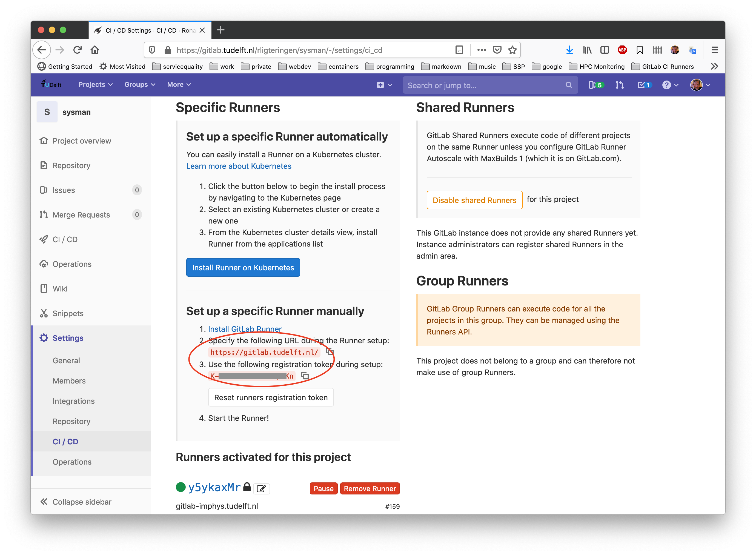
Task: Show downloads with the blue arrow icon
Action: (569, 50)
